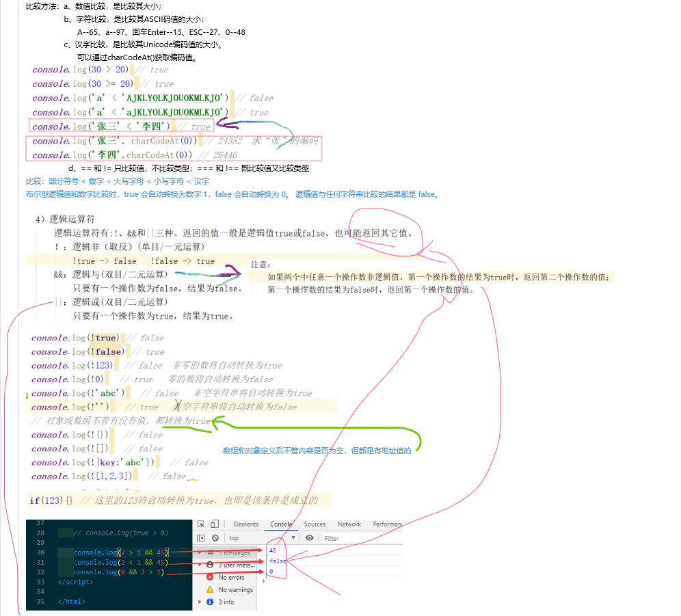Click console output value 0
The width and height of the screenshot is (681, 616).
[271, 572]
